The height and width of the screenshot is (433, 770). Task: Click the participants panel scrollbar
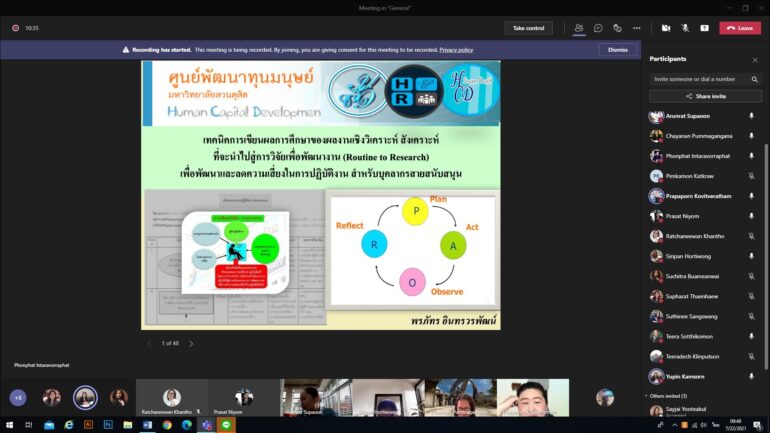coord(766,255)
